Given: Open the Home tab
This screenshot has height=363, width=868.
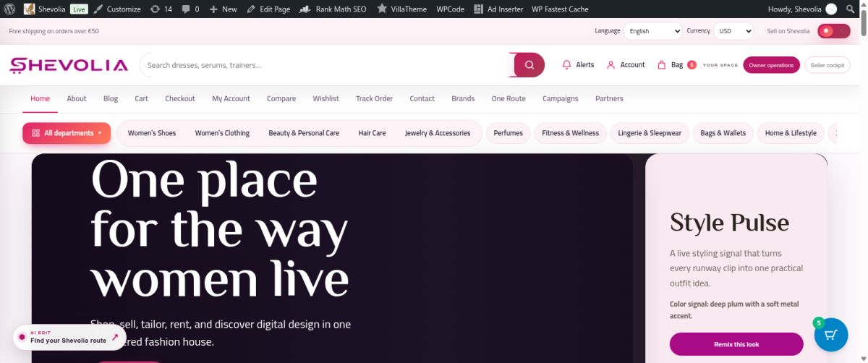Looking at the screenshot, I should point(41,98).
